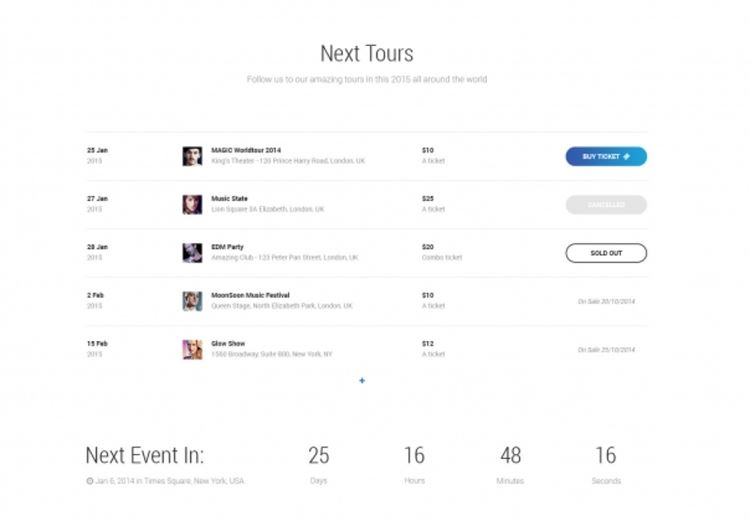Click the Glow Show event title
This screenshot has height=521, width=750.
click(226, 343)
